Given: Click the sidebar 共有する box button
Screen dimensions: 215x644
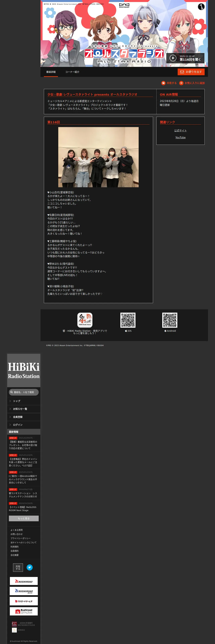Looking at the screenshot, I should click(18, 567).
